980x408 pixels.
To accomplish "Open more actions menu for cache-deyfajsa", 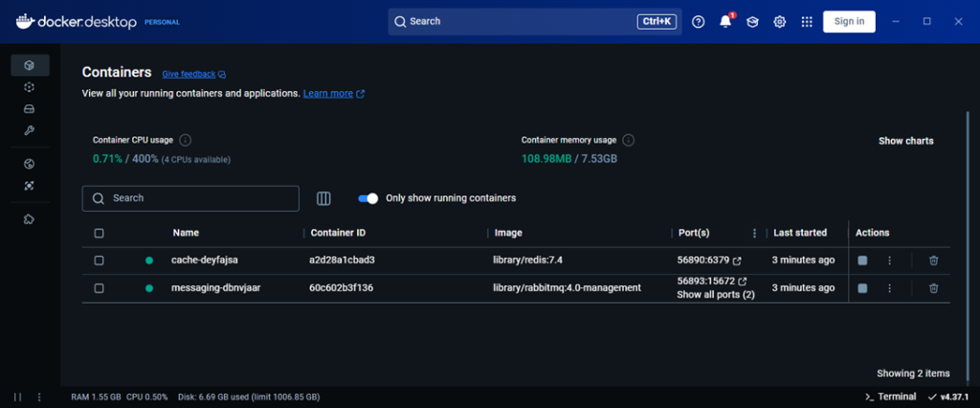I will click(889, 261).
